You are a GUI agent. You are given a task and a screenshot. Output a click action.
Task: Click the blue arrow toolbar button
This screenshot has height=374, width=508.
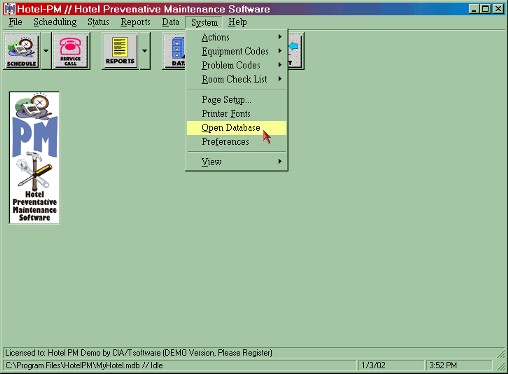click(296, 51)
